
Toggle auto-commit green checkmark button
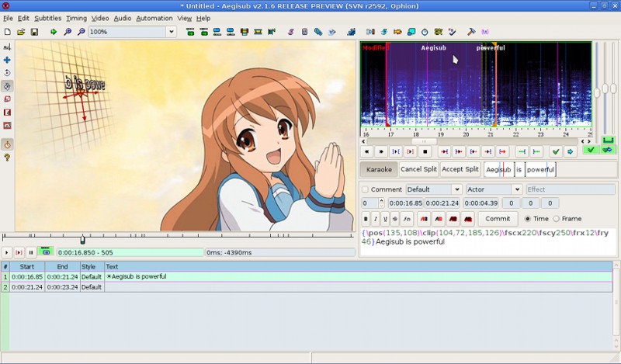(x=591, y=150)
